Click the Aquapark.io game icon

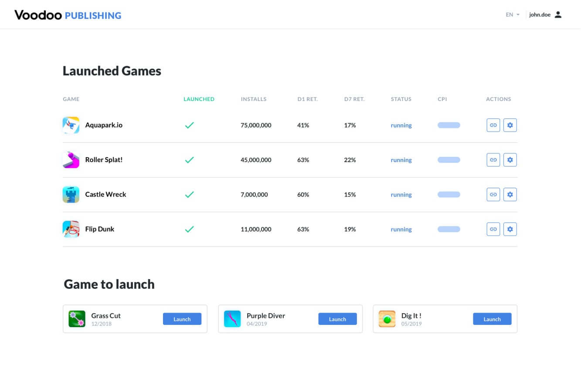click(x=71, y=125)
